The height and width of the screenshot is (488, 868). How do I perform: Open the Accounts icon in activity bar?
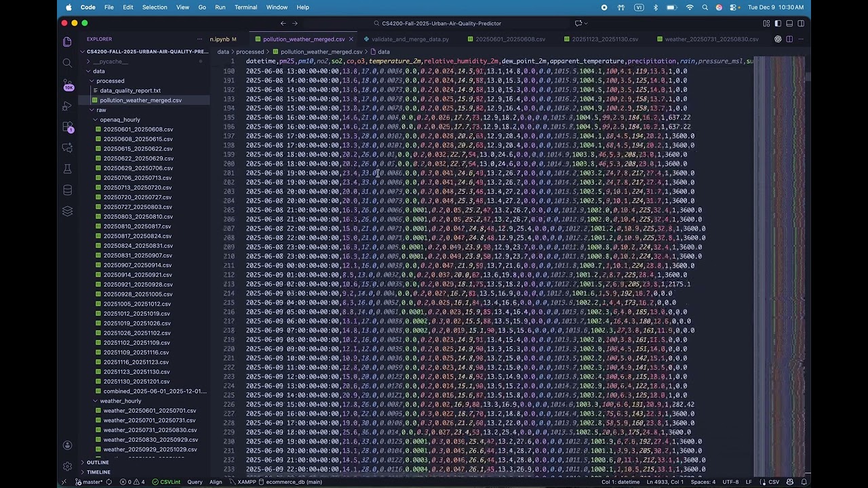67,445
